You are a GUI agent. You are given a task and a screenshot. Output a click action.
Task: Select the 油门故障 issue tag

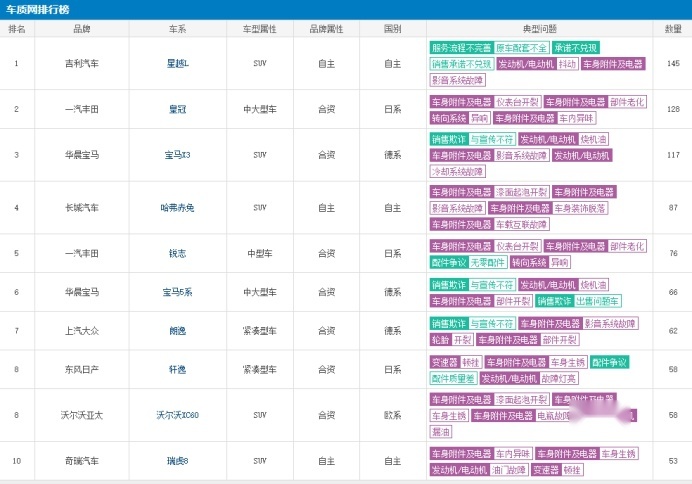point(509,470)
